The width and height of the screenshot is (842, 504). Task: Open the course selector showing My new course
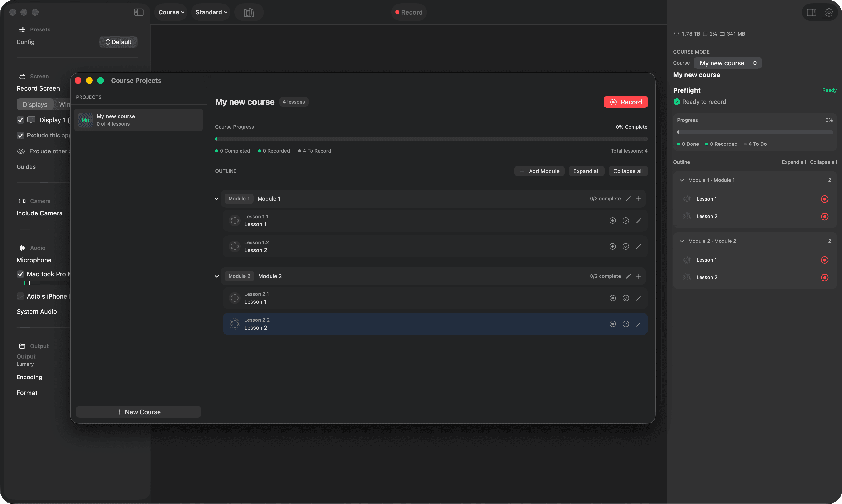[x=727, y=63]
